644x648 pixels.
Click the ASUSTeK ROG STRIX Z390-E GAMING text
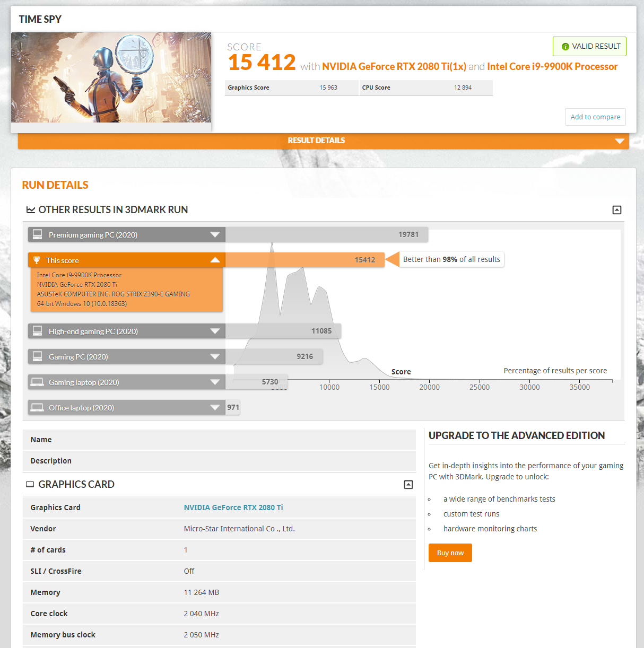114,294
